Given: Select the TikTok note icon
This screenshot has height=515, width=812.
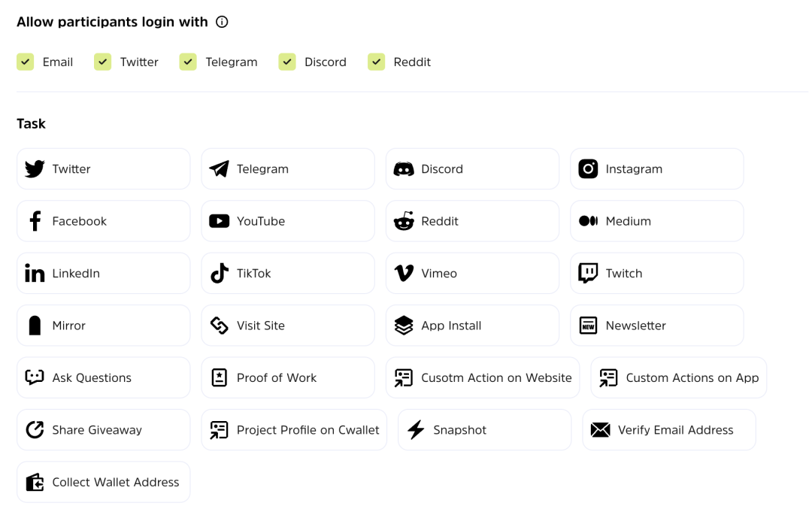Looking at the screenshot, I should pyautogui.click(x=219, y=274).
